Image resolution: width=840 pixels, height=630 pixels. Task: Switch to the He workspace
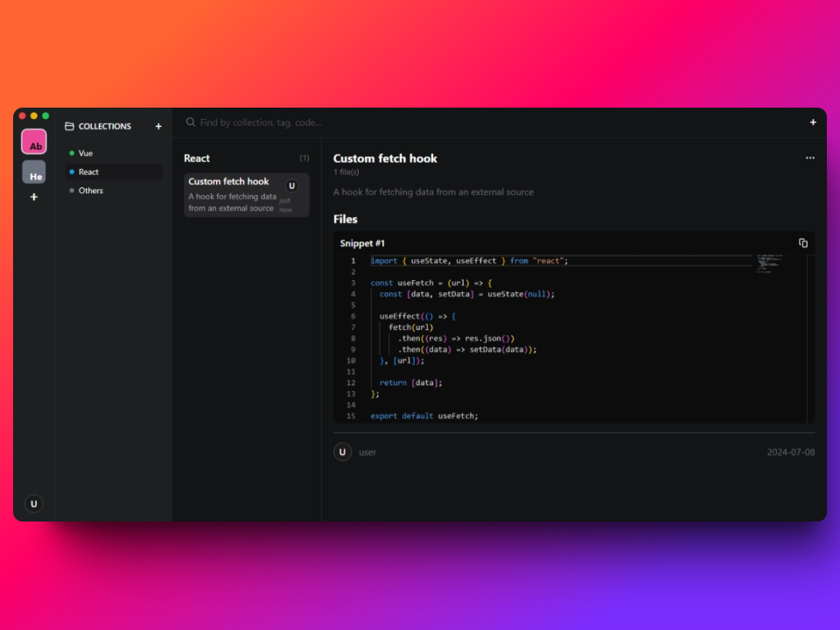[33, 173]
